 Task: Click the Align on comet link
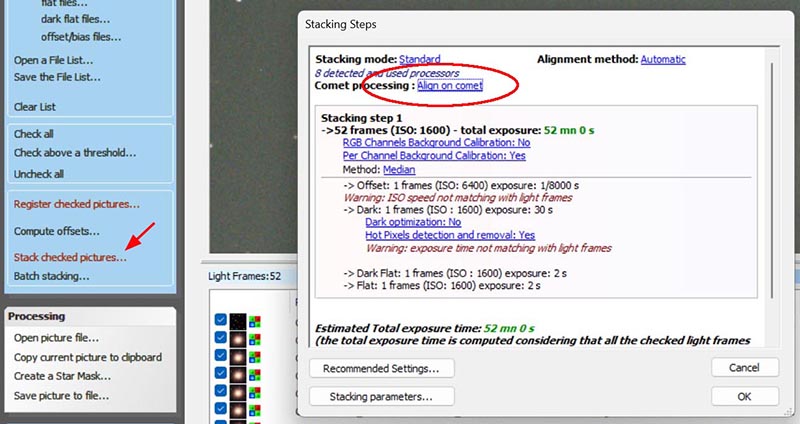click(x=450, y=86)
